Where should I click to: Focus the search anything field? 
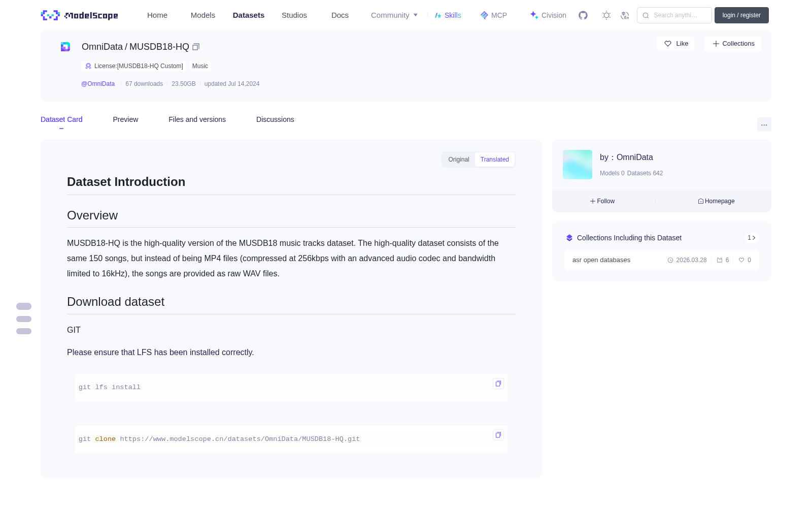point(674,15)
